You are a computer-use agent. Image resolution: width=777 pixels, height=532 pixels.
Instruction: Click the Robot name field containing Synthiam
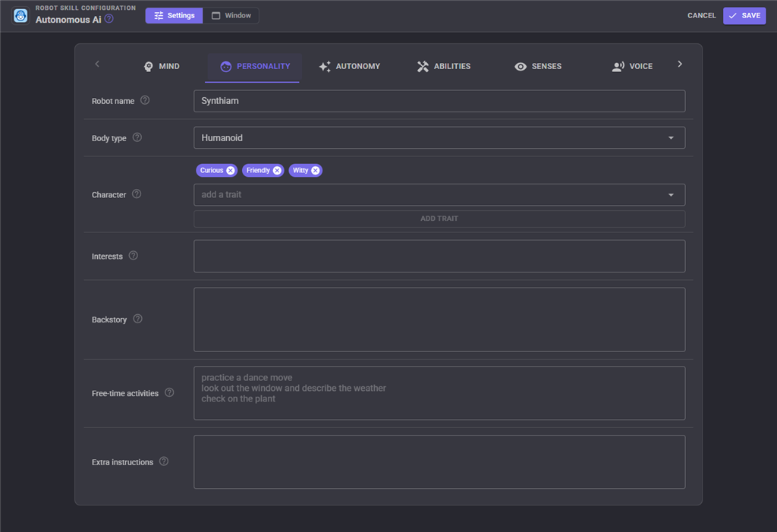pyautogui.click(x=439, y=101)
